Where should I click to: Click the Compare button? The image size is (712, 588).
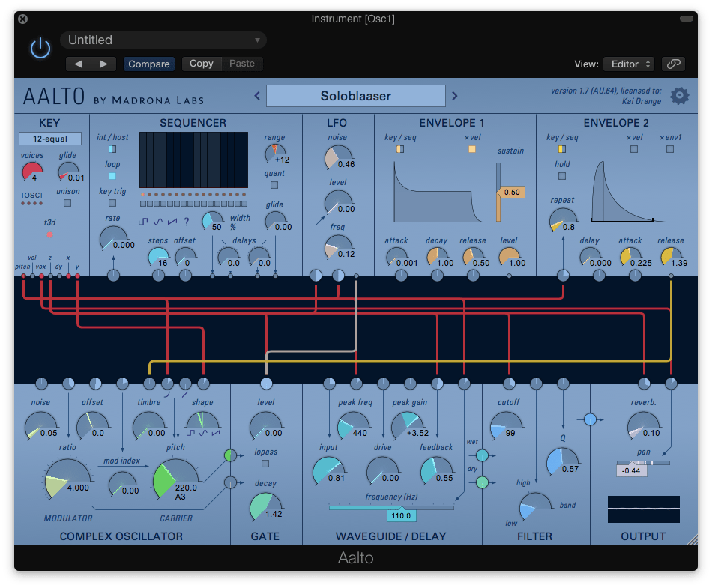point(148,64)
